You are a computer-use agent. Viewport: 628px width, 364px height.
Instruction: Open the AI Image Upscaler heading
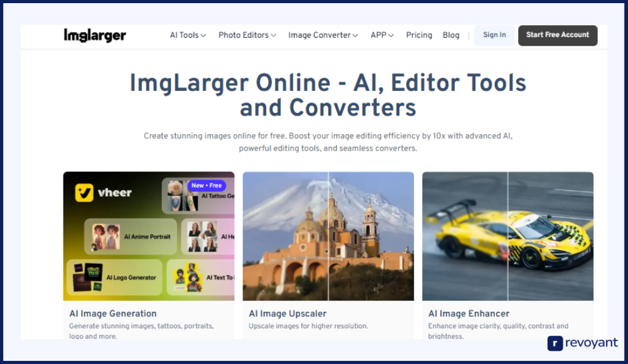288,314
